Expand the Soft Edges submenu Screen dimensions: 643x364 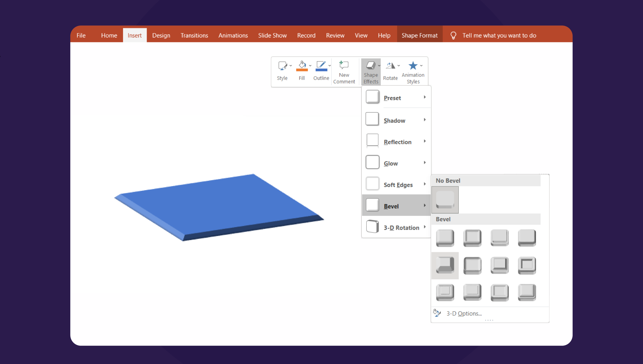pyautogui.click(x=397, y=185)
